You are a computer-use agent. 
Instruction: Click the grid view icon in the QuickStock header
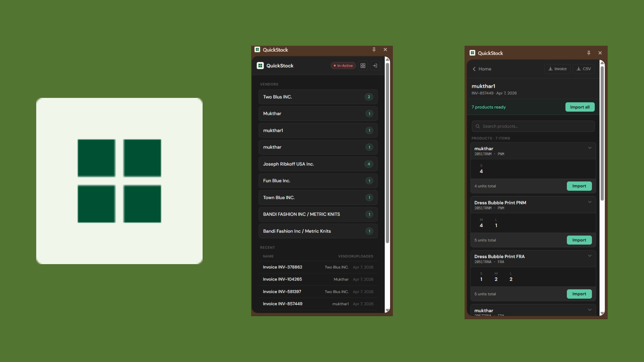pos(363,66)
